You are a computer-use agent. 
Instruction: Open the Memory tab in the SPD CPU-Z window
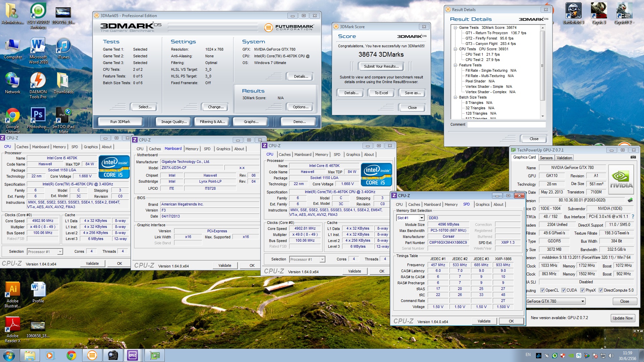(x=451, y=204)
